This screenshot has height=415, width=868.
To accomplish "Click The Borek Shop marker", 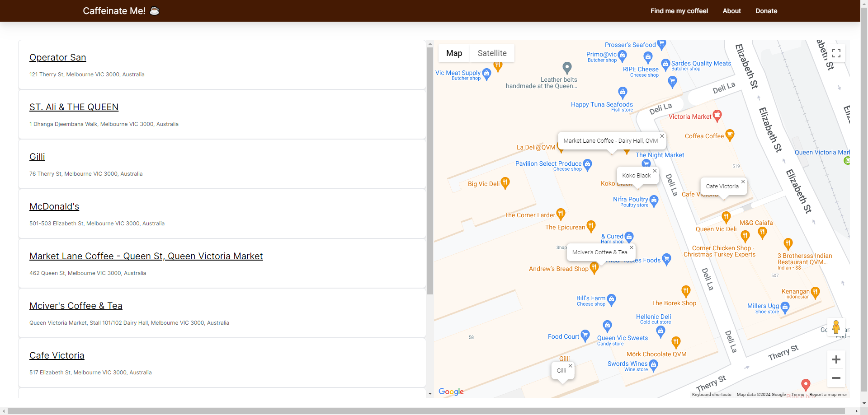I will 686,291.
